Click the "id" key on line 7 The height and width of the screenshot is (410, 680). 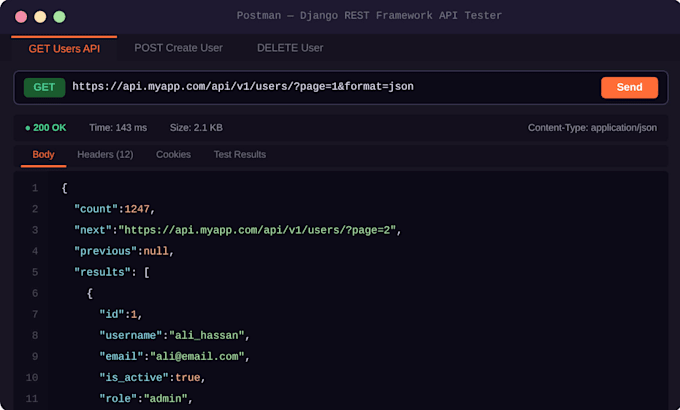click(x=112, y=314)
